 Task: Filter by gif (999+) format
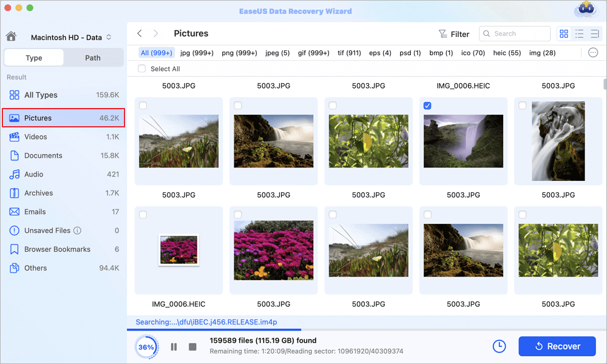[314, 53]
